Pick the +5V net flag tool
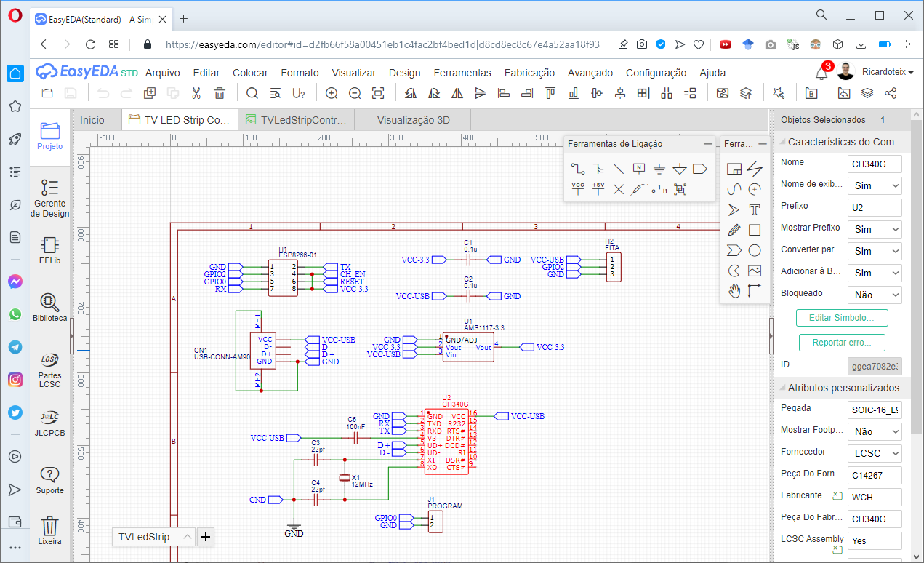The width and height of the screenshot is (924, 563). point(598,189)
